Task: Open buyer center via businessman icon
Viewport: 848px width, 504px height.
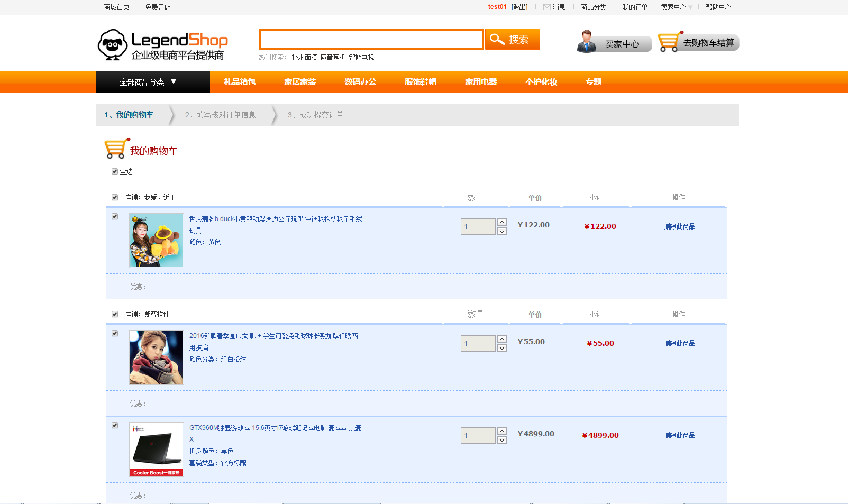Action: tap(587, 42)
